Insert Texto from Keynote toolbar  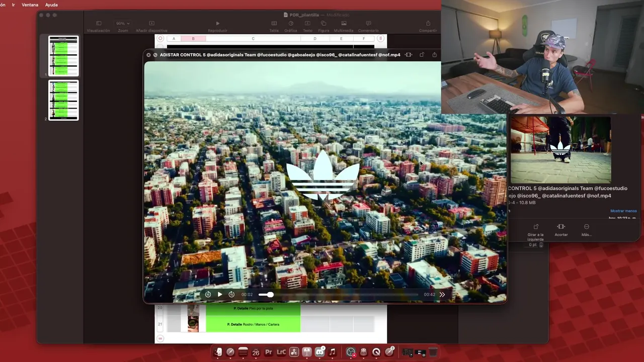(x=307, y=27)
